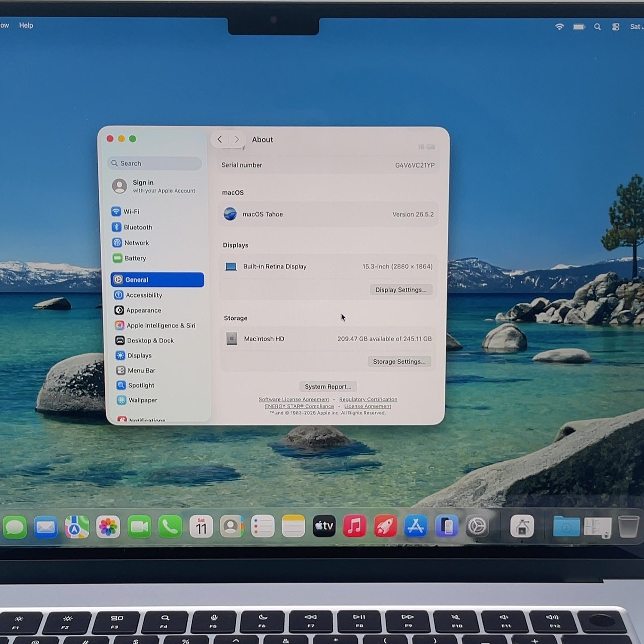Screen dimensions: 644x644
Task: Open Spotlight settings in sidebar
Action: (135, 385)
